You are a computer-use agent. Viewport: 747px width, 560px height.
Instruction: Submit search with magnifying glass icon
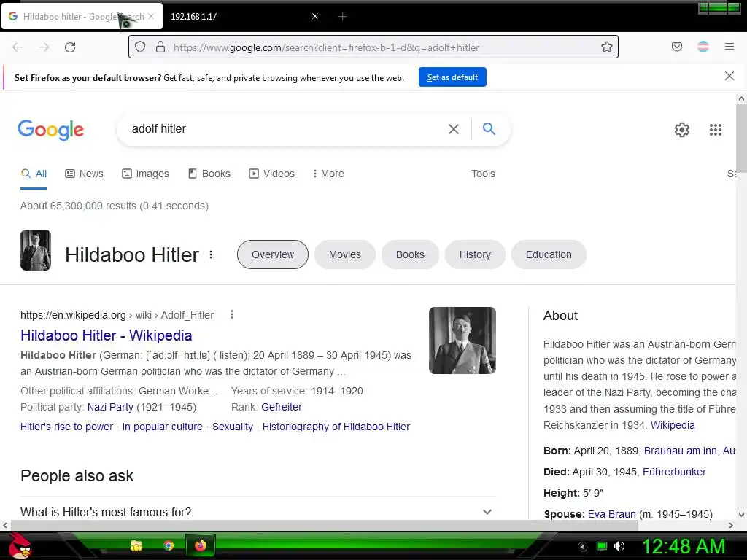tap(489, 128)
